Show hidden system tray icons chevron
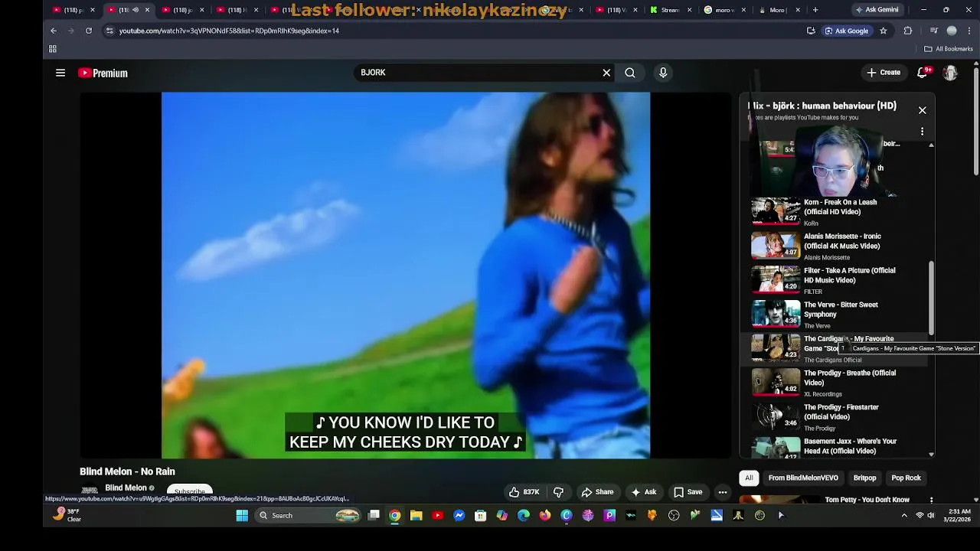 904,516
